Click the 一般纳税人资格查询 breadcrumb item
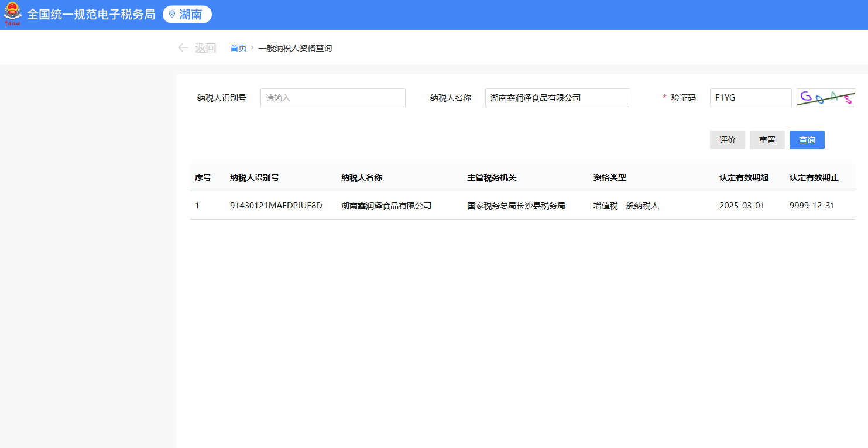This screenshot has height=448, width=868. click(x=295, y=48)
